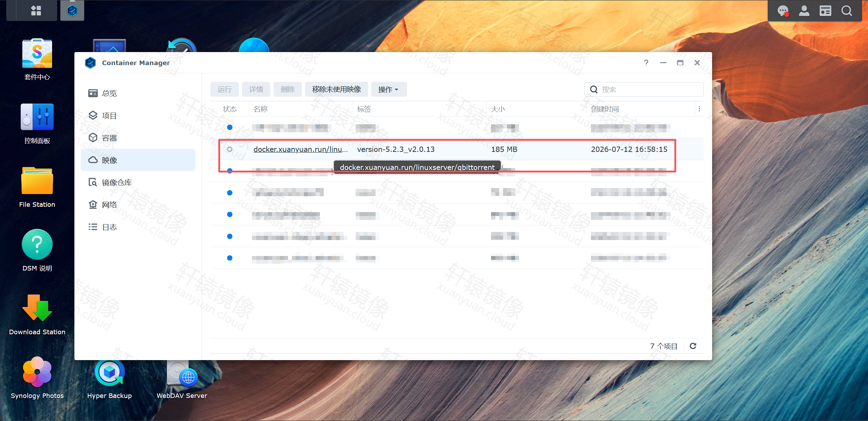Sort by the 名称 column header
The width and height of the screenshot is (868, 421).
(301, 109)
